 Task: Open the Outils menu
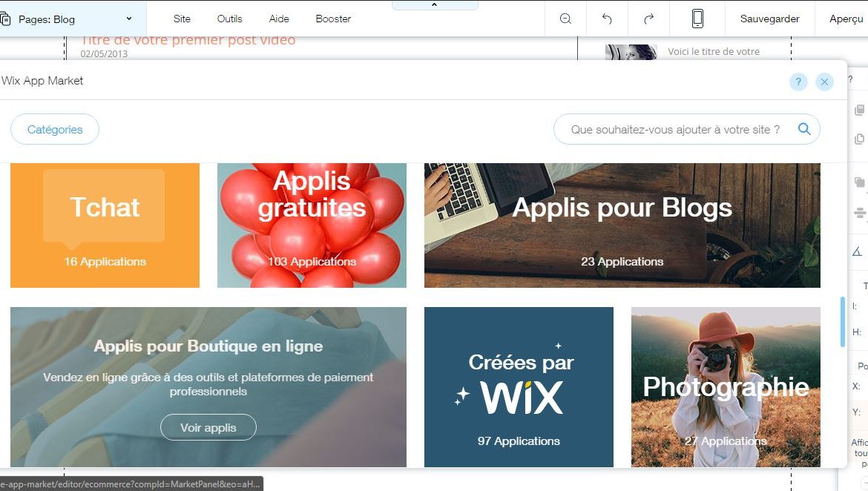(229, 19)
